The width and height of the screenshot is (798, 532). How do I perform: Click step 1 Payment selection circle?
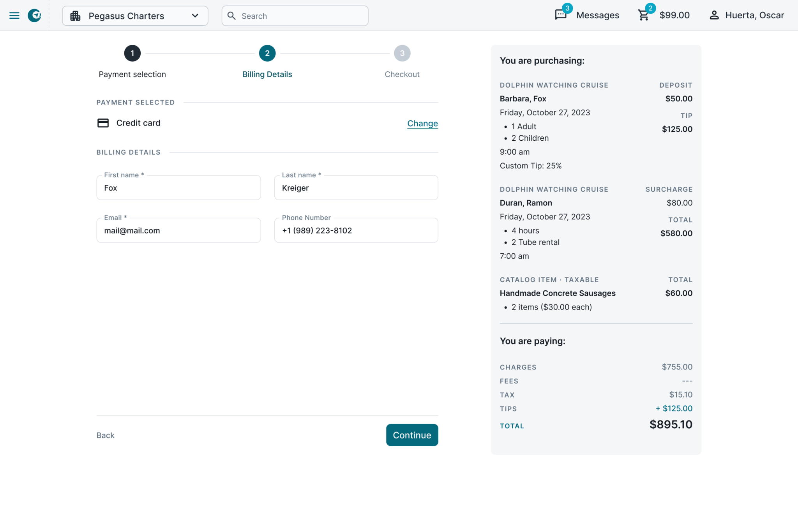point(132,53)
